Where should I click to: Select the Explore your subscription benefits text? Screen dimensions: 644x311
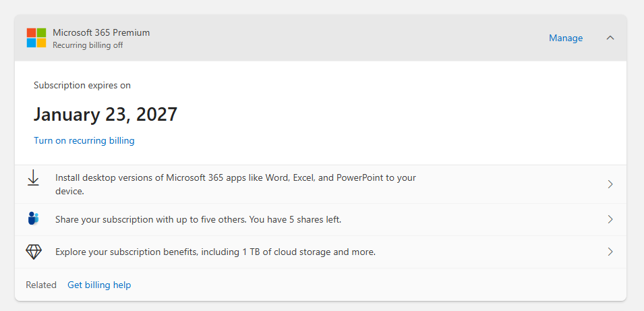click(x=215, y=252)
